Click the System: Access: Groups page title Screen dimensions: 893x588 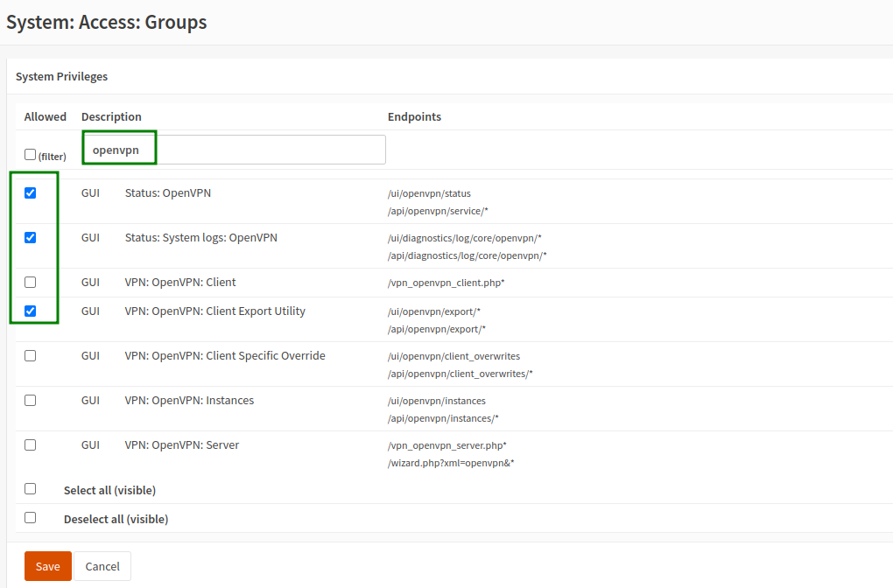(107, 22)
